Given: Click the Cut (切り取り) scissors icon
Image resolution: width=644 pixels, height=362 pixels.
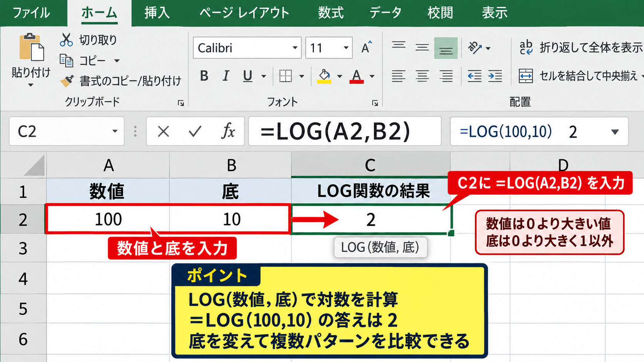Looking at the screenshot, I should pyautogui.click(x=66, y=40).
